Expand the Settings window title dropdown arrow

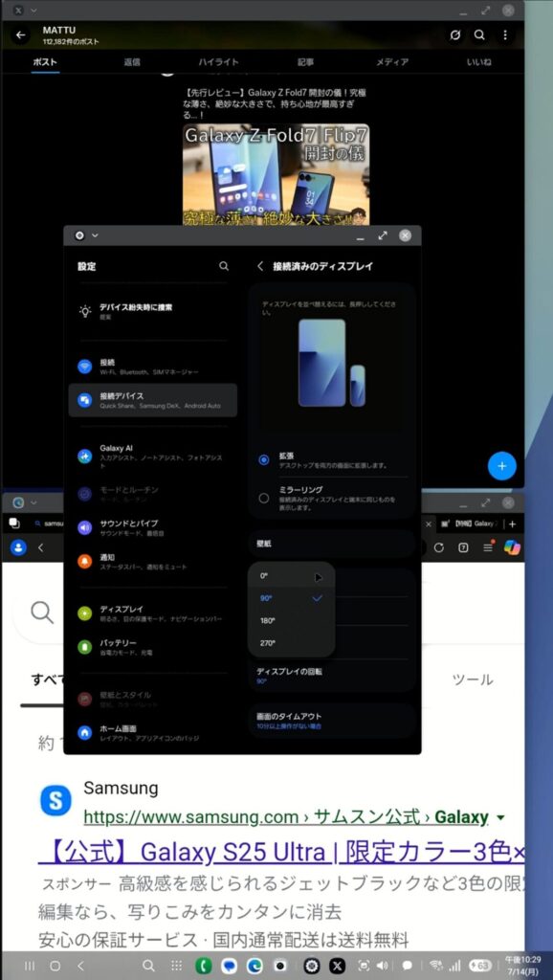[x=95, y=235]
